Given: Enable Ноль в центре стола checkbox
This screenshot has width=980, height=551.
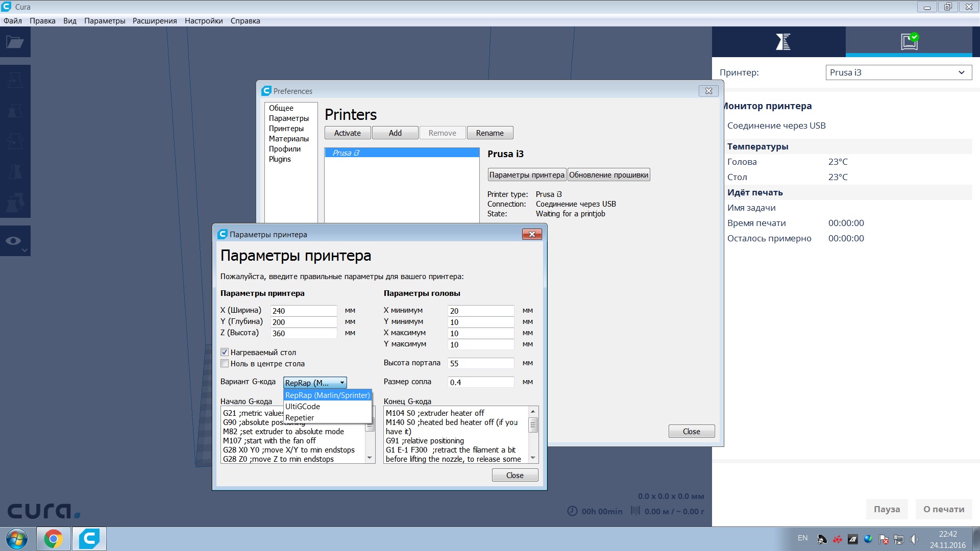Looking at the screenshot, I should [225, 364].
